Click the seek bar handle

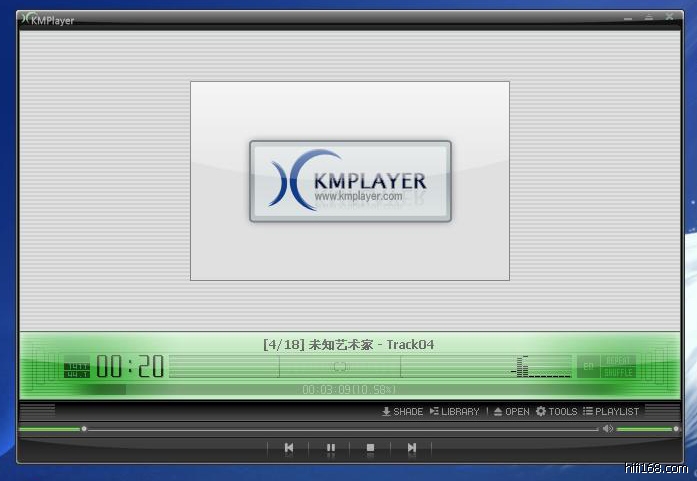84,429
